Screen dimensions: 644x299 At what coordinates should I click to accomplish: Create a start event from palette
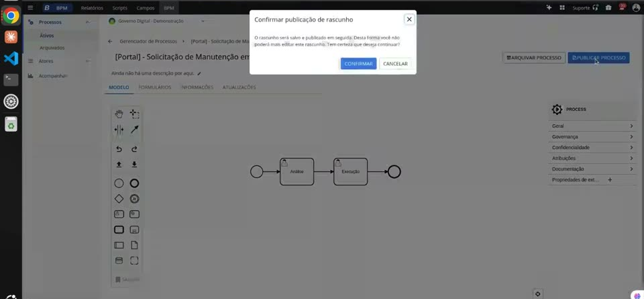119,183
